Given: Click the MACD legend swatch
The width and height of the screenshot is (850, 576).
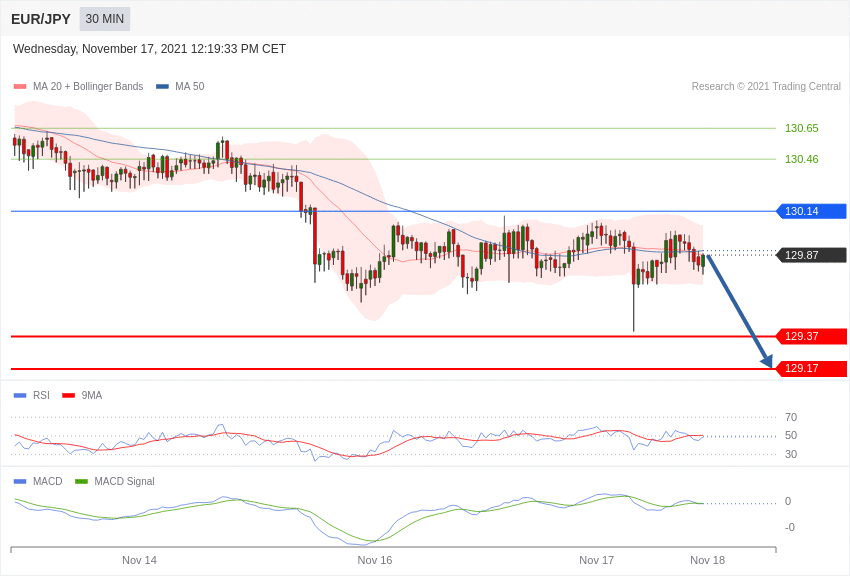Looking at the screenshot, I should 20,481.
